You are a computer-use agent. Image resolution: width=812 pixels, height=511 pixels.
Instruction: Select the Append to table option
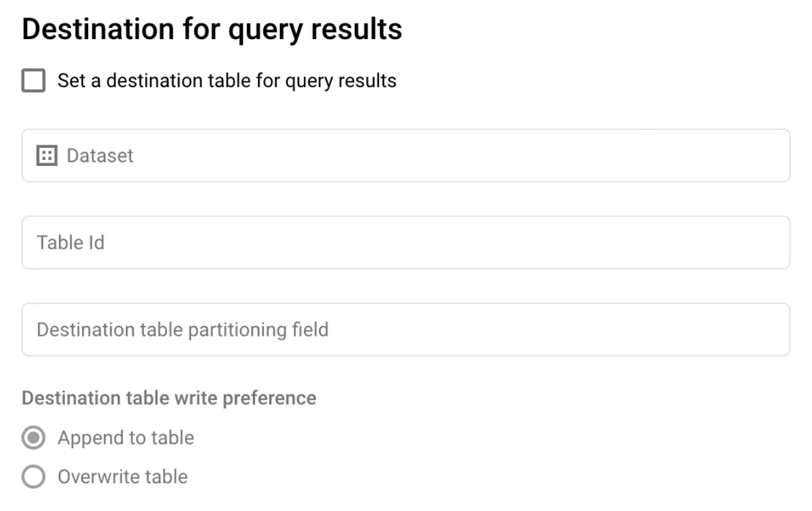pos(33,437)
